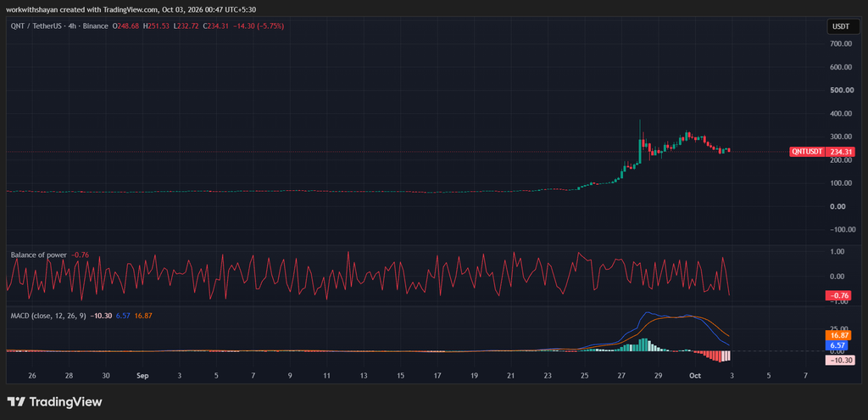The height and width of the screenshot is (420, 868).
Task: Click the red −0.76 axis label
Action: (x=840, y=295)
